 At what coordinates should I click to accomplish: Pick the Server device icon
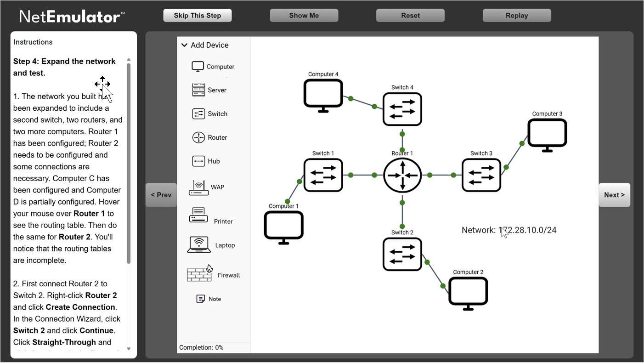click(x=198, y=90)
